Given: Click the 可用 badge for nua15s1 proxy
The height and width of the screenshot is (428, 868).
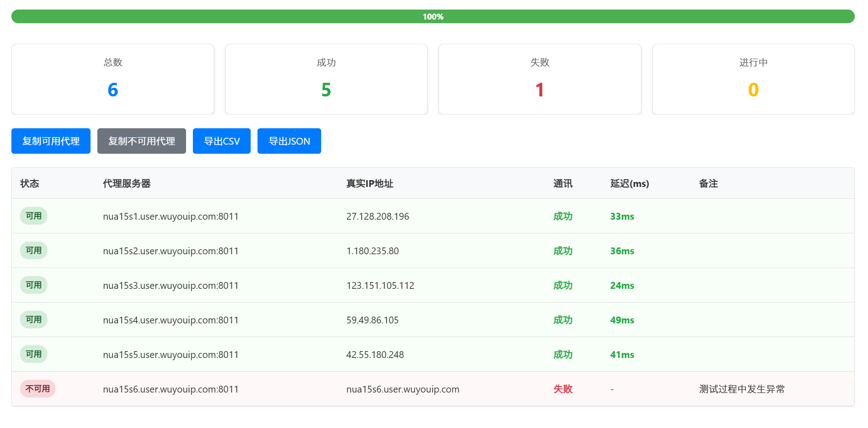Looking at the screenshot, I should 34,216.
